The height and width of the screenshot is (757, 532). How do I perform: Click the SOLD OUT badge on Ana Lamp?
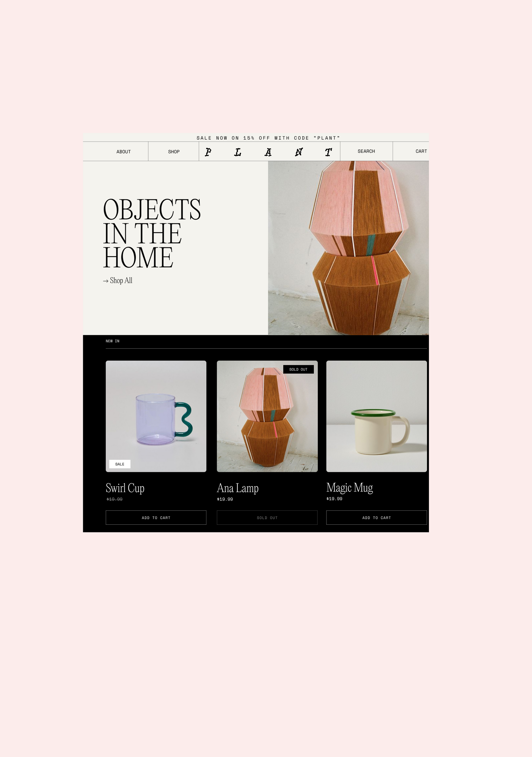[x=298, y=369]
